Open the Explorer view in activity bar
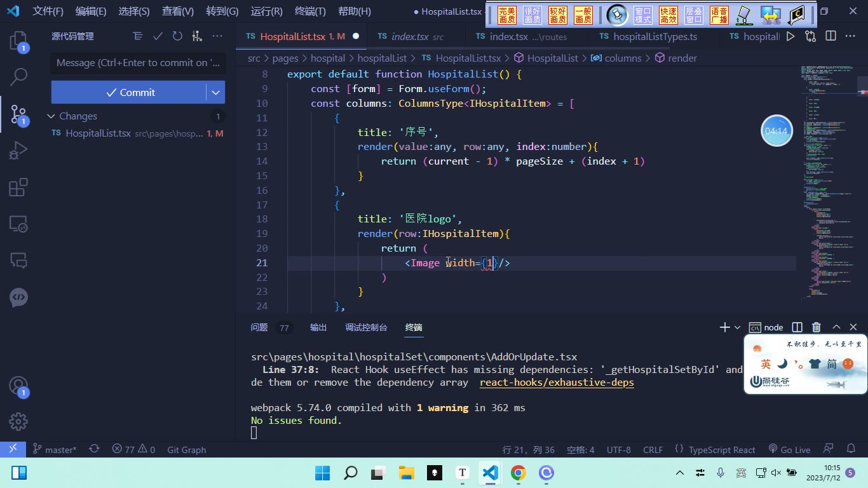This screenshot has height=488, width=868. [18, 41]
